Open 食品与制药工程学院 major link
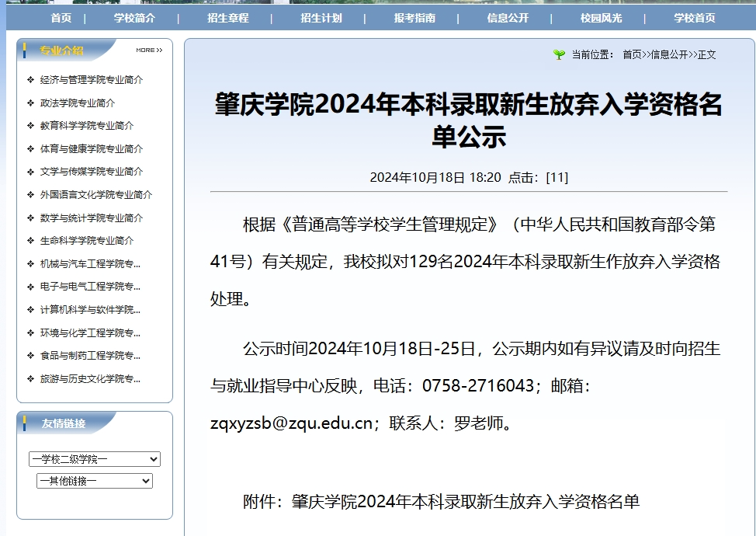This screenshot has height=536, width=756. [90, 355]
